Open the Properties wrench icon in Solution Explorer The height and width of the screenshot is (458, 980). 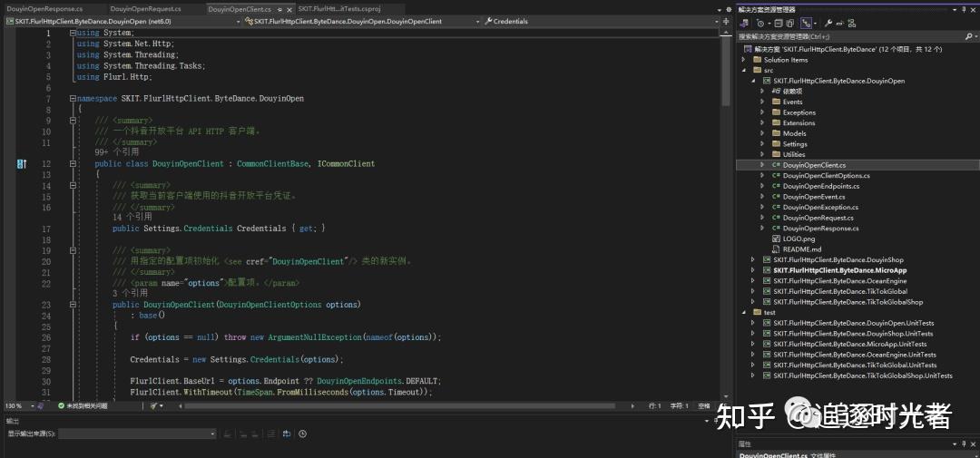(828, 23)
